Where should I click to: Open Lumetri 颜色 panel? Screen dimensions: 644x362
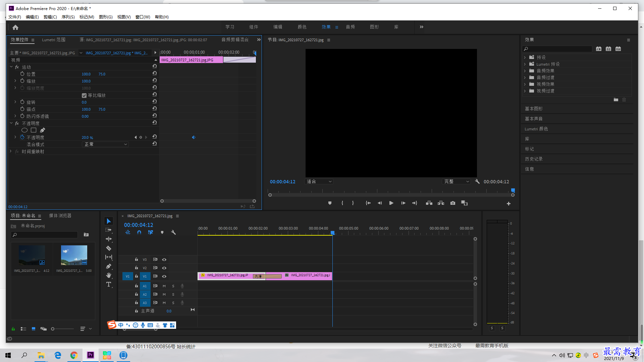(x=536, y=129)
